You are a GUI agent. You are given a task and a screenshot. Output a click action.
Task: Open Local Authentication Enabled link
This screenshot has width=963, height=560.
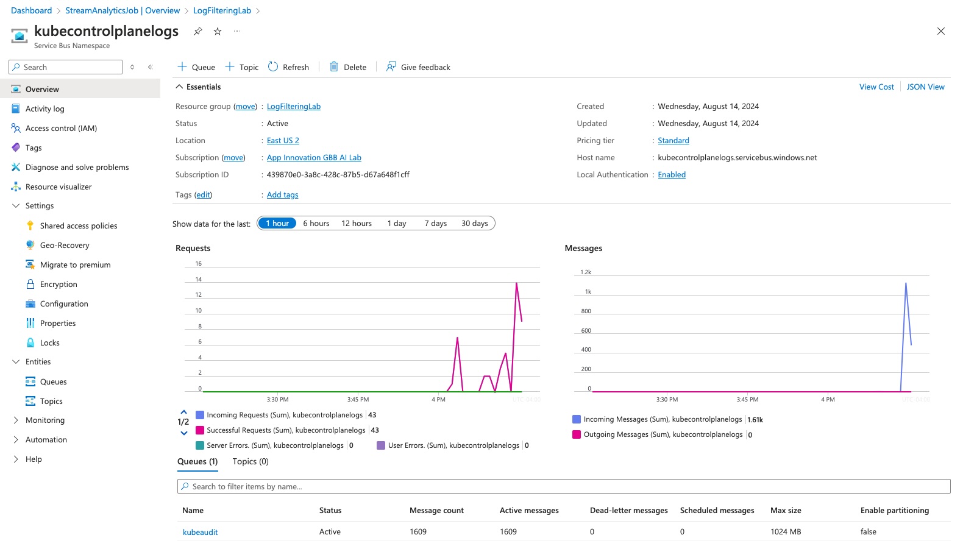[x=672, y=175]
